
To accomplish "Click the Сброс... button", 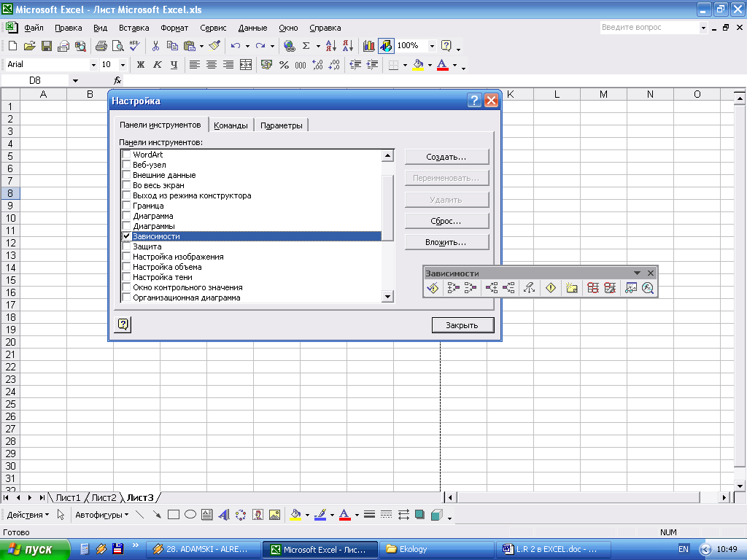I will pos(446,221).
